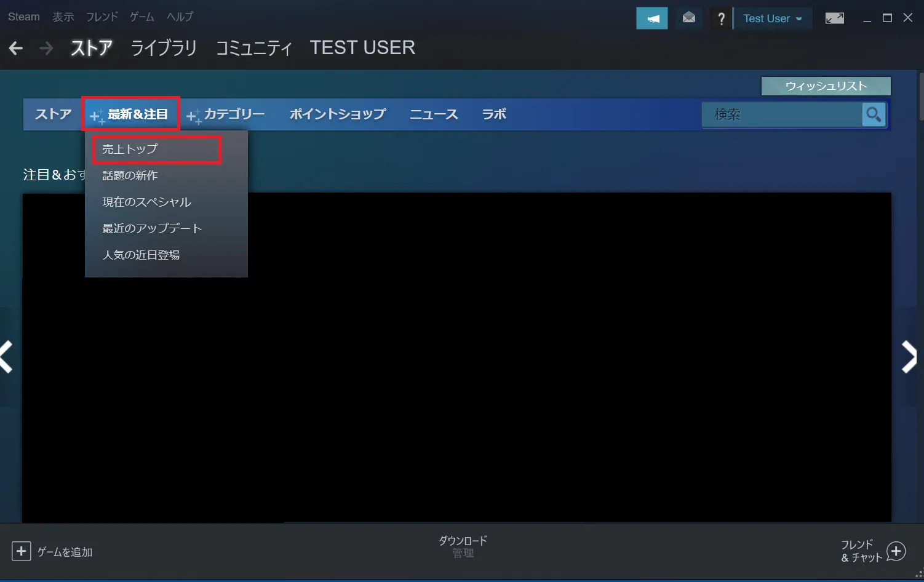Viewport: 924px width, 582px height.
Task: Show previous featured item arrow
Action: (x=6, y=357)
